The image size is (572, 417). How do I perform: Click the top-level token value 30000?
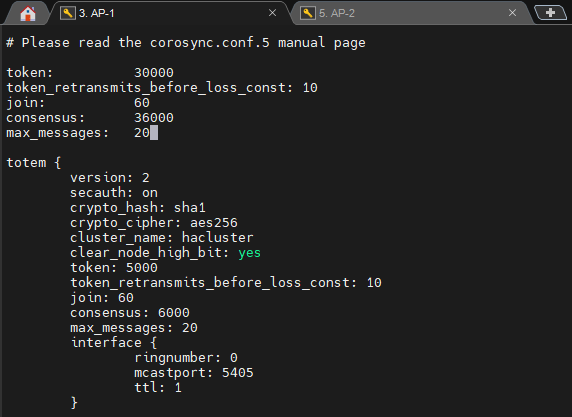click(154, 73)
